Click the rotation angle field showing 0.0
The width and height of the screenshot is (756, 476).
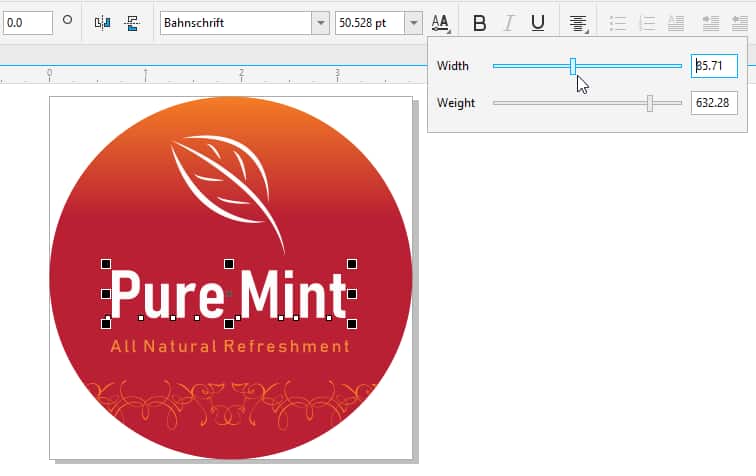(25, 22)
